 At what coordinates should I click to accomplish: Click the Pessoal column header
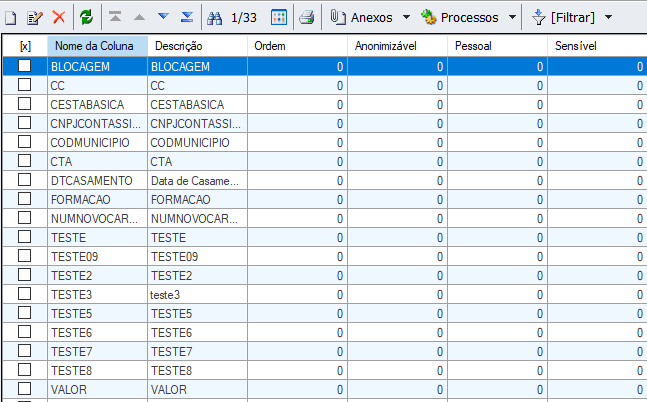coord(497,46)
